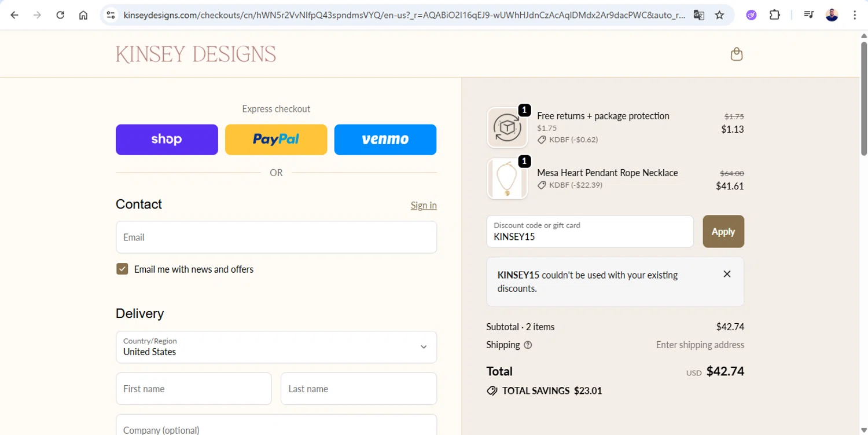Screen dimensions: 868x435
Task: Click the 'Express checkout' heading
Action: point(276,109)
